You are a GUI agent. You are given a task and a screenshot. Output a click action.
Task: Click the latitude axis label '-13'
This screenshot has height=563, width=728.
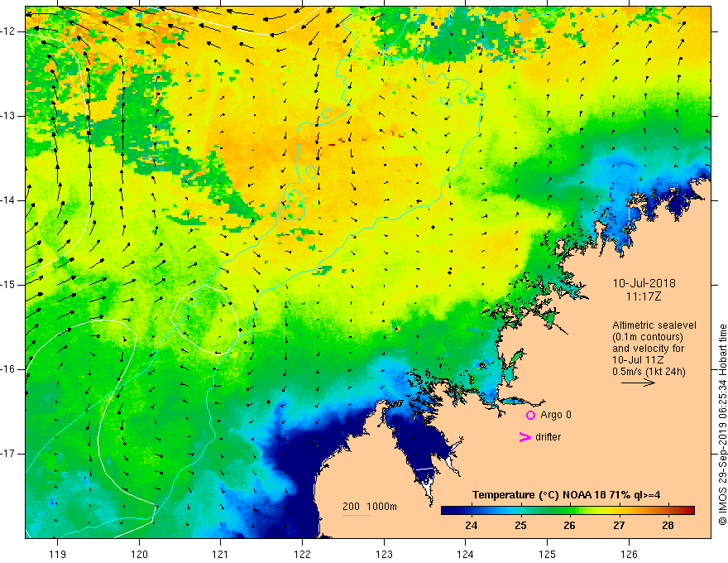tap(8, 116)
